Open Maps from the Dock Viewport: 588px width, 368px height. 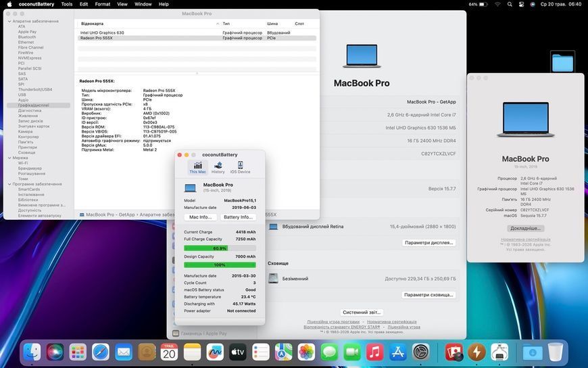pos(283,352)
